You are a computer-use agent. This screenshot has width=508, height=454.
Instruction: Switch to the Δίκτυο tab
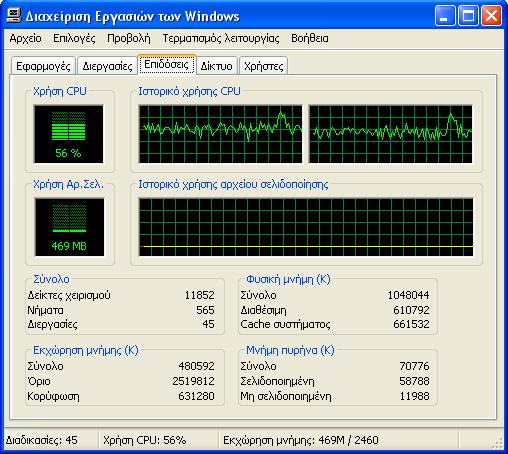(x=216, y=66)
